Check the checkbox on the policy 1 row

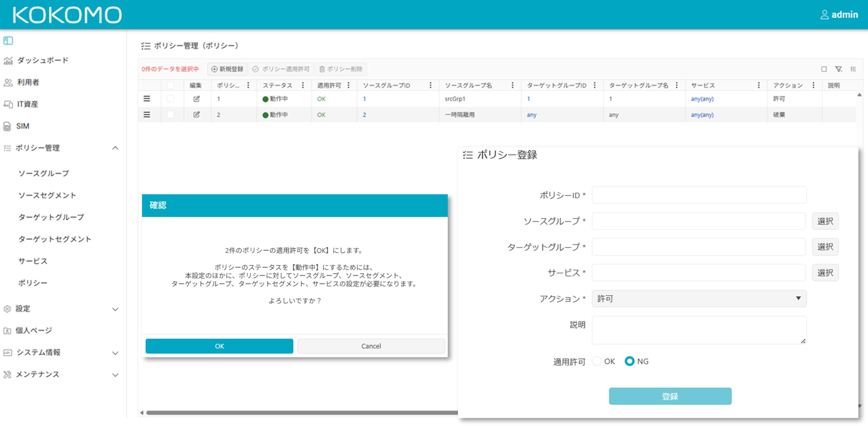[x=171, y=99]
